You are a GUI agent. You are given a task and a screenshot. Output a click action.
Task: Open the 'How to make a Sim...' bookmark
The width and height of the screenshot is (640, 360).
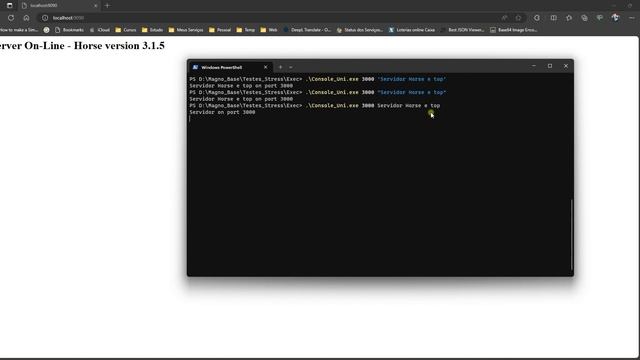19,30
